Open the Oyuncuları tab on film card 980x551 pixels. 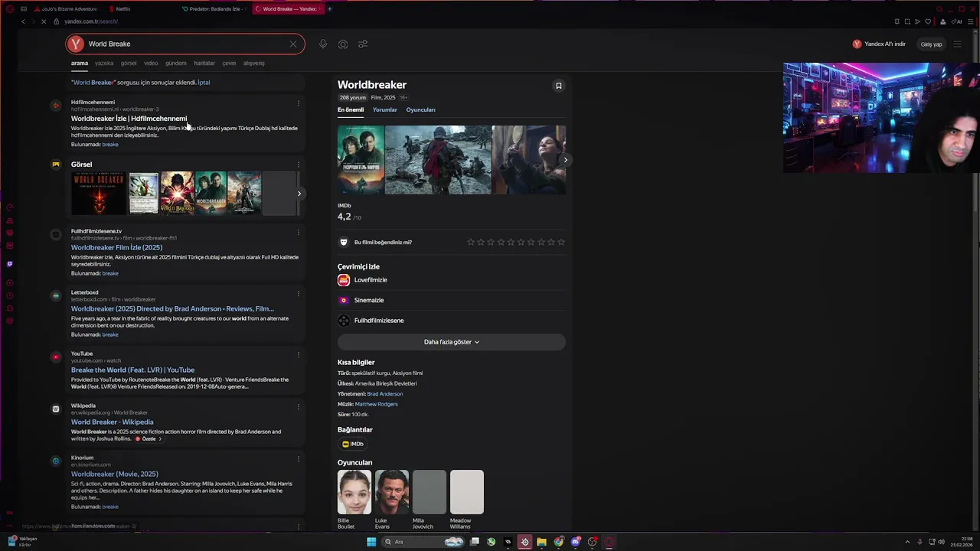click(420, 110)
